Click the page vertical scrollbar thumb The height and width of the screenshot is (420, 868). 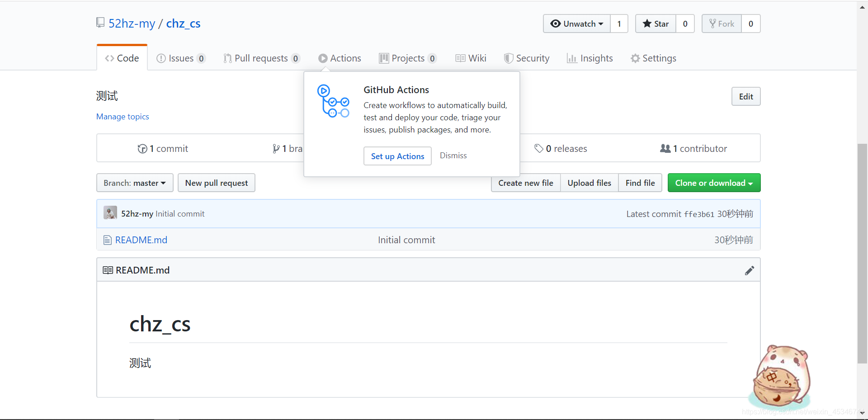pos(862,253)
